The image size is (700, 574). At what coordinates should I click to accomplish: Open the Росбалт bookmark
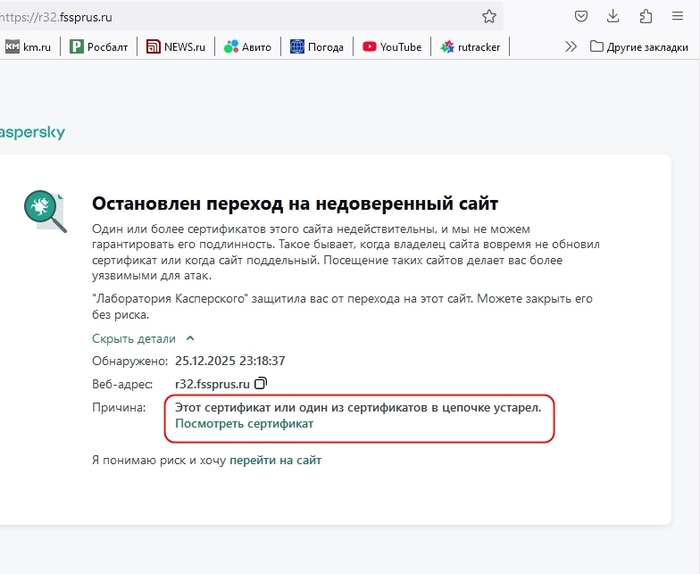tap(99, 47)
